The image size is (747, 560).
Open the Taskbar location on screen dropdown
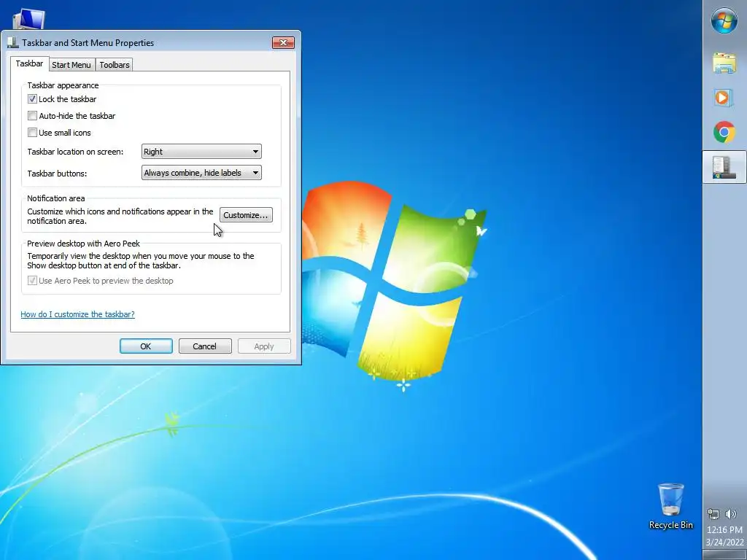pos(201,152)
